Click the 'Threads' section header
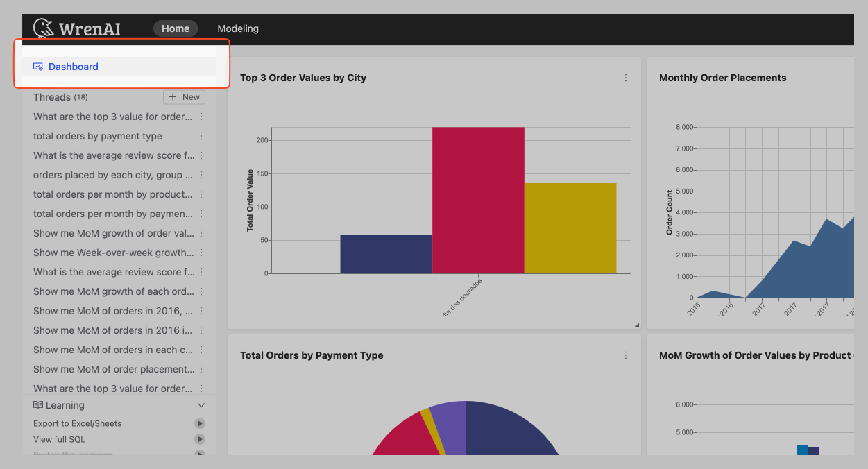The height and width of the screenshot is (469, 868). 52,97
